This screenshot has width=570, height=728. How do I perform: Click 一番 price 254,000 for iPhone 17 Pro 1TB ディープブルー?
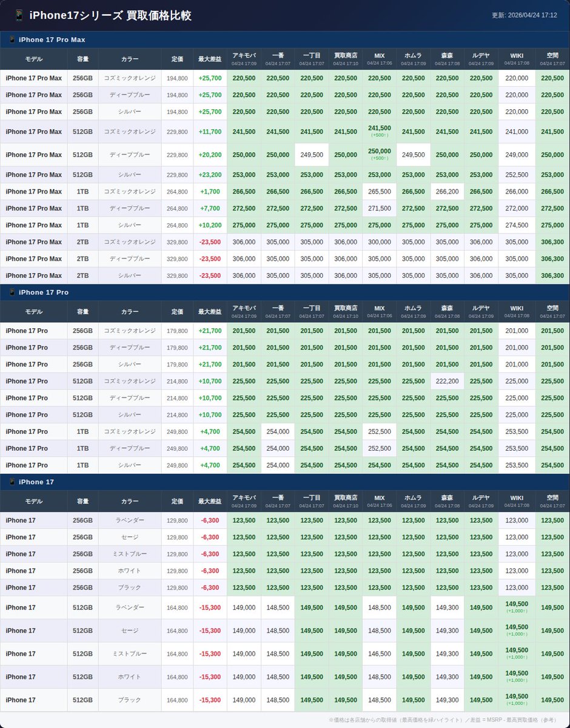(x=278, y=448)
